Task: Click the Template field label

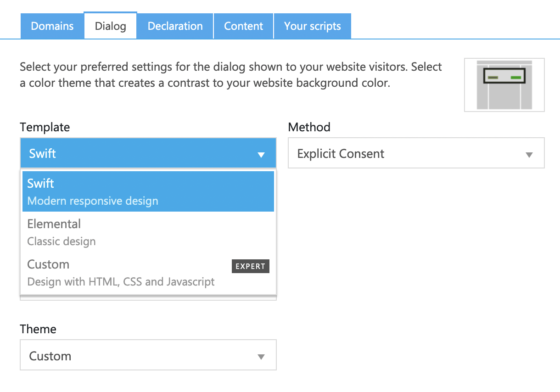Action: tap(45, 127)
